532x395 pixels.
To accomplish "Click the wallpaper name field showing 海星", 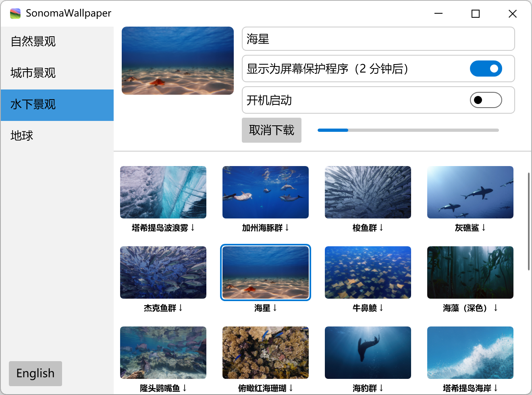I will tap(378, 39).
